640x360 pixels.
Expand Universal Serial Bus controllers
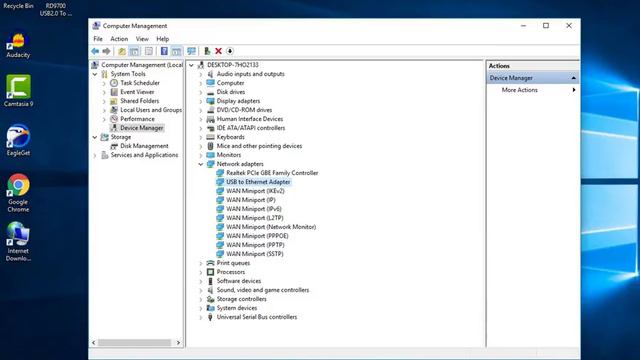201,317
